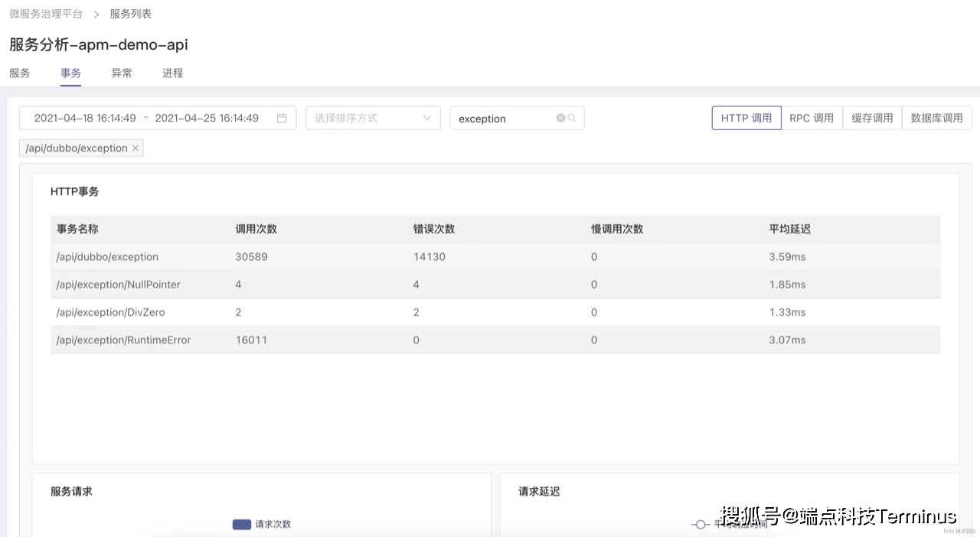Click the 平均延迟 column header
The height and width of the screenshot is (537, 980).
point(789,229)
